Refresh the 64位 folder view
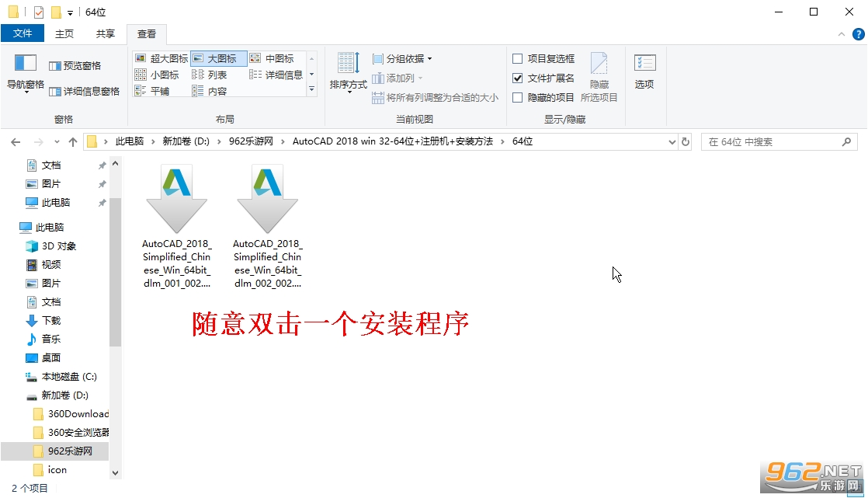868x498 pixels. point(686,142)
